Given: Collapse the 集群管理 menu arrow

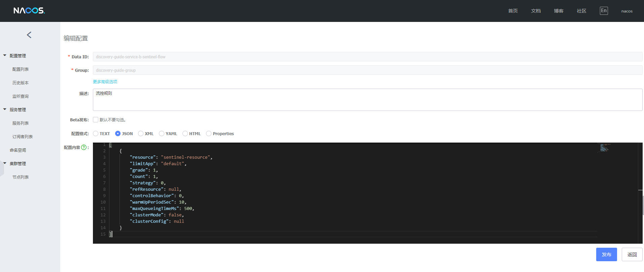Looking at the screenshot, I should pos(5,163).
